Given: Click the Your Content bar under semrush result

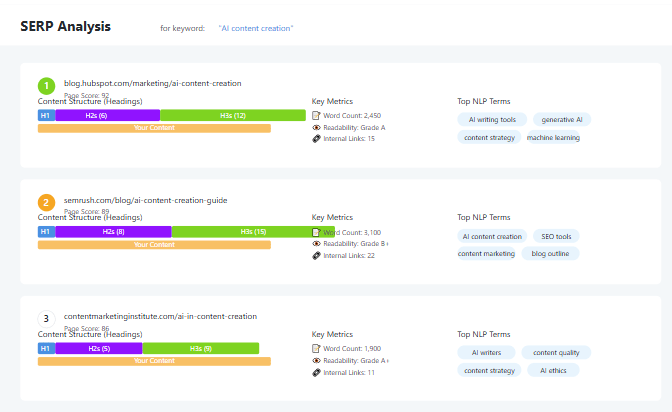Looking at the screenshot, I should (x=154, y=244).
